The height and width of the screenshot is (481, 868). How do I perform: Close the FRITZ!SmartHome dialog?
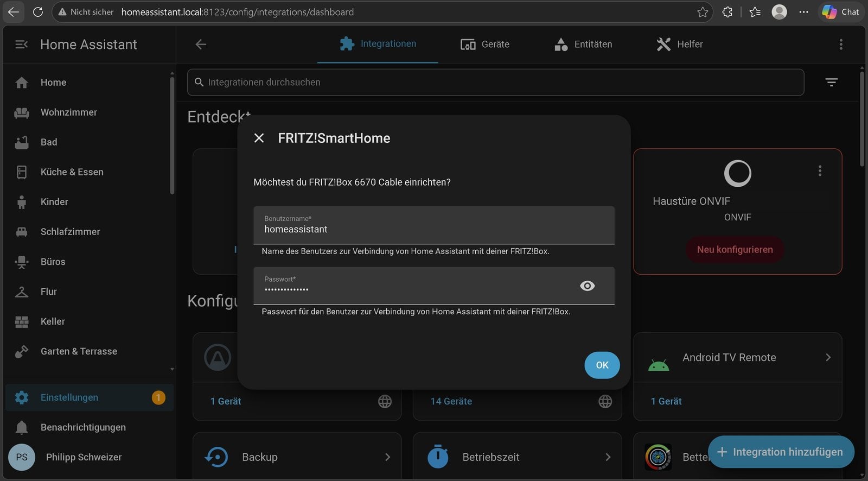[259, 138]
